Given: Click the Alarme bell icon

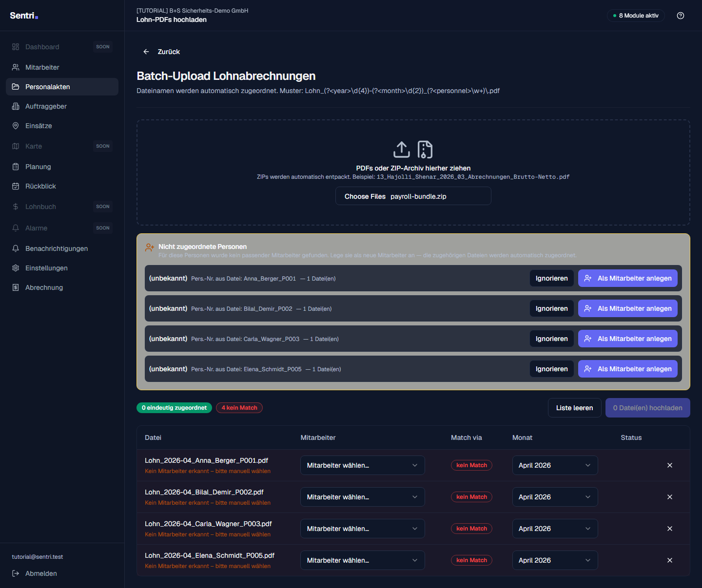Looking at the screenshot, I should [16, 228].
